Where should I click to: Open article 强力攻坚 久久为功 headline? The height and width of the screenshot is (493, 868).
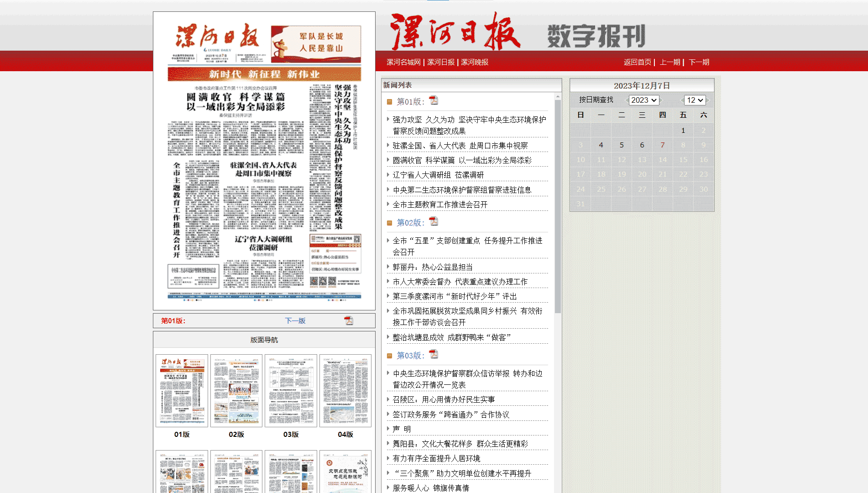point(469,125)
